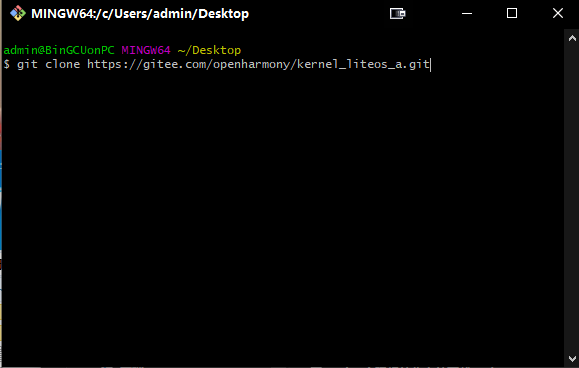Click the ~/Desktop path in the prompt
The width and height of the screenshot is (579, 368).
coord(209,50)
